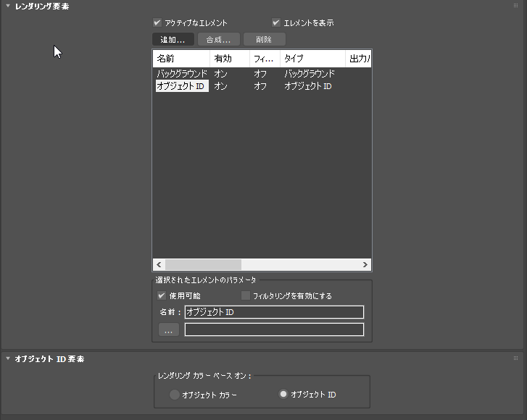527x420 pixels.
Task: Collapse the レンダリング要素 rollout
Action: [x=8, y=6]
